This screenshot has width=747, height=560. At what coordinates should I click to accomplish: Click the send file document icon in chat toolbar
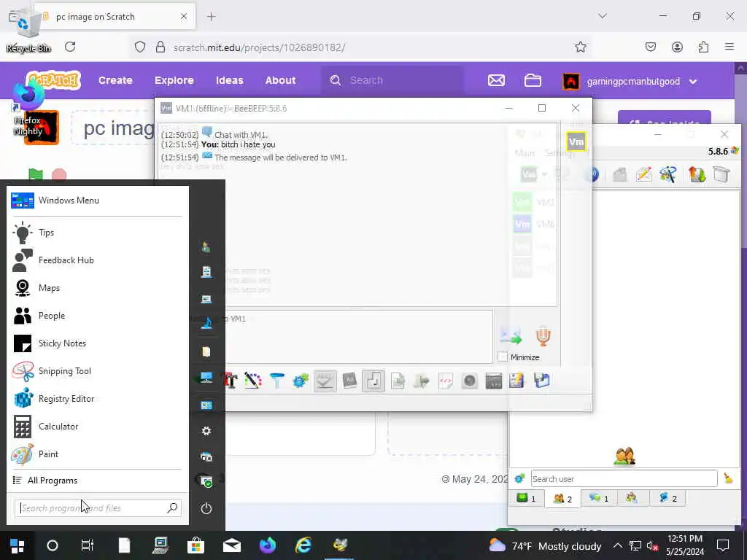coord(398,381)
